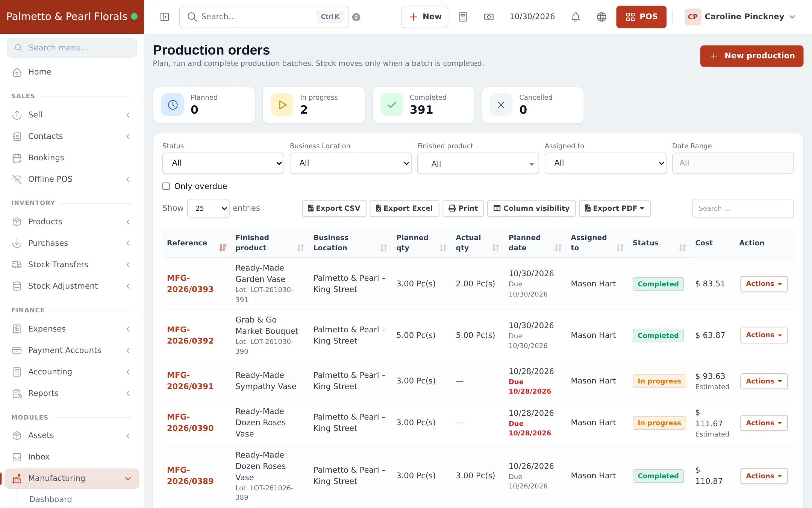Expand the Products menu
This screenshot has height=508, width=812.
pyautogui.click(x=72, y=222)
